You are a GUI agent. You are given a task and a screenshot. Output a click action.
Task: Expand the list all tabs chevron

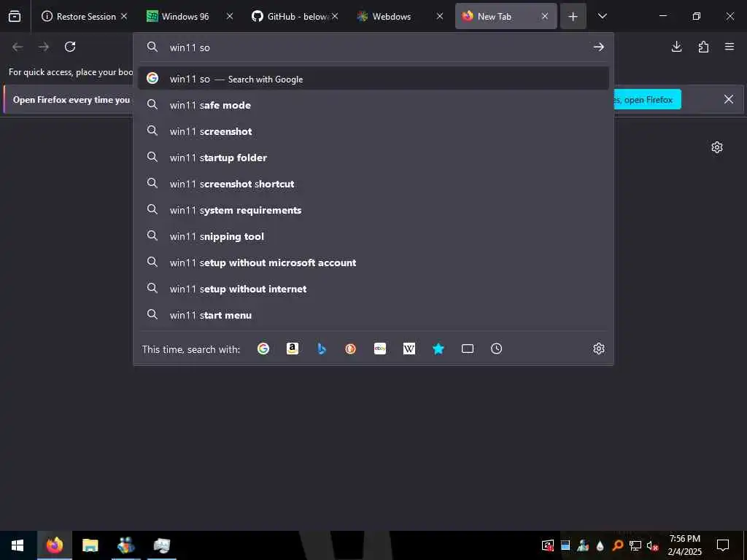[x=602, y=16]
